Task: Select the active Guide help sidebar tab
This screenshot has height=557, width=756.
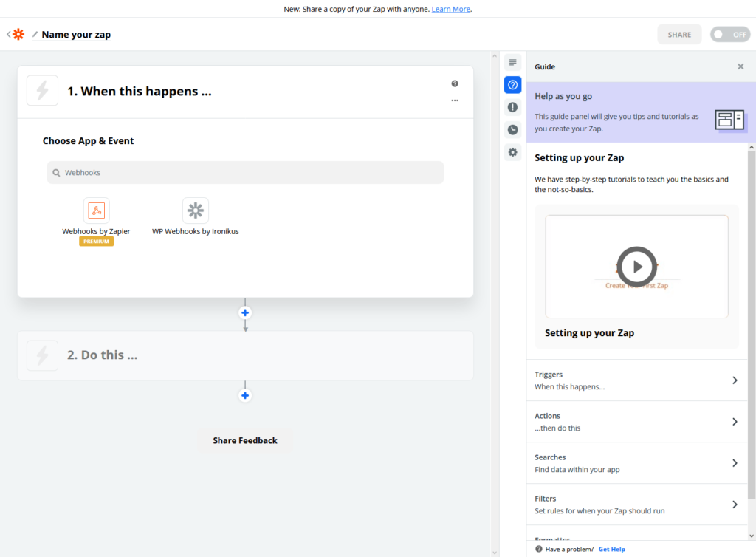Action: tap(512, 85)
